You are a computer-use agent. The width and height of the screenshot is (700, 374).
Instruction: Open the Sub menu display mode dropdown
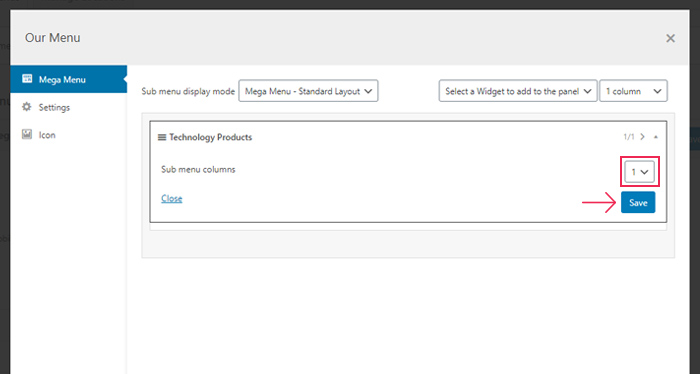click(308, 91)
